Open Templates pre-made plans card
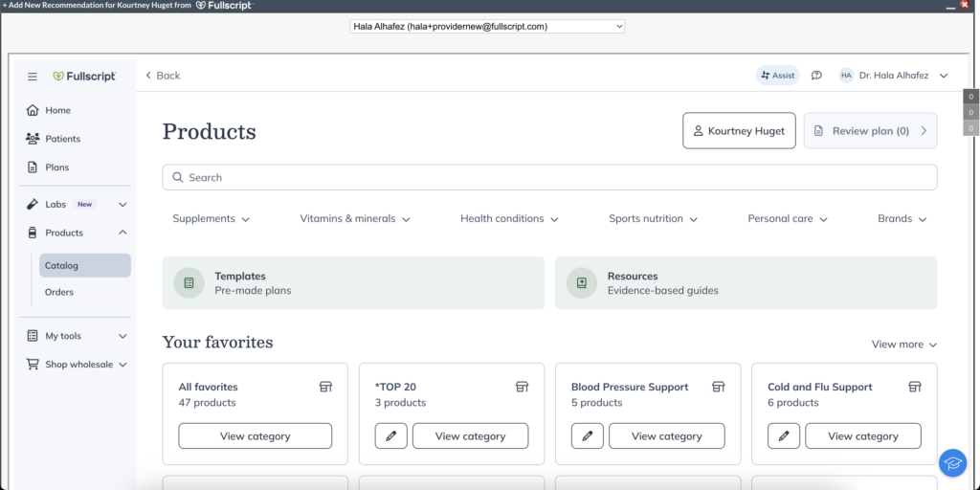The height and width of the screenshot is (490, 980). 353,283
